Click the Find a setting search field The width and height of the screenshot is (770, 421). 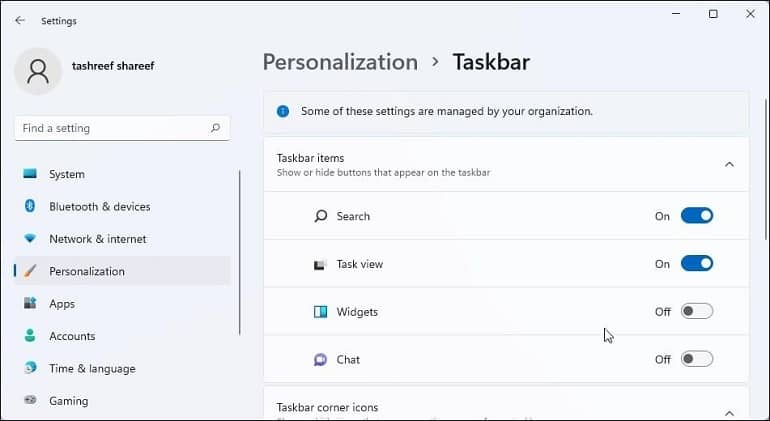pos(122,128)
